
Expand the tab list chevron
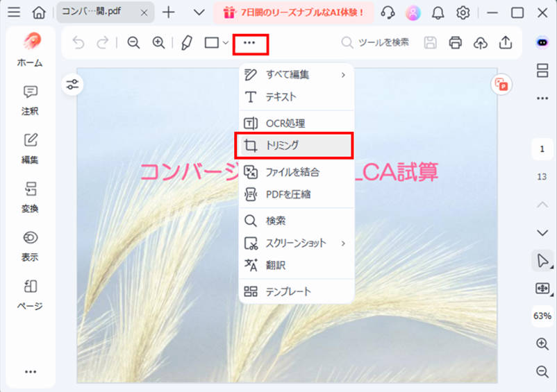coord(199,12)
